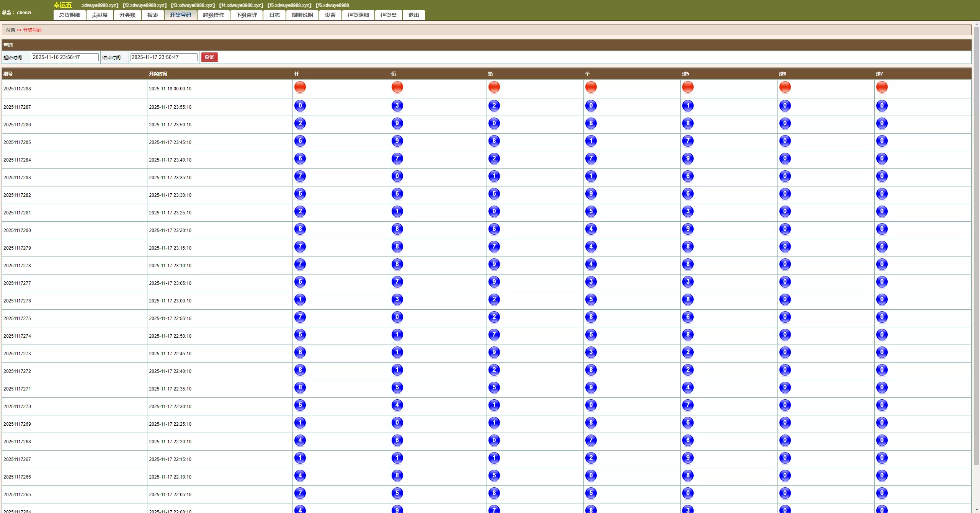Click red pending ball in 仟 column
The width and height of the screenshot is (980, 513).
tap(300, 87)
